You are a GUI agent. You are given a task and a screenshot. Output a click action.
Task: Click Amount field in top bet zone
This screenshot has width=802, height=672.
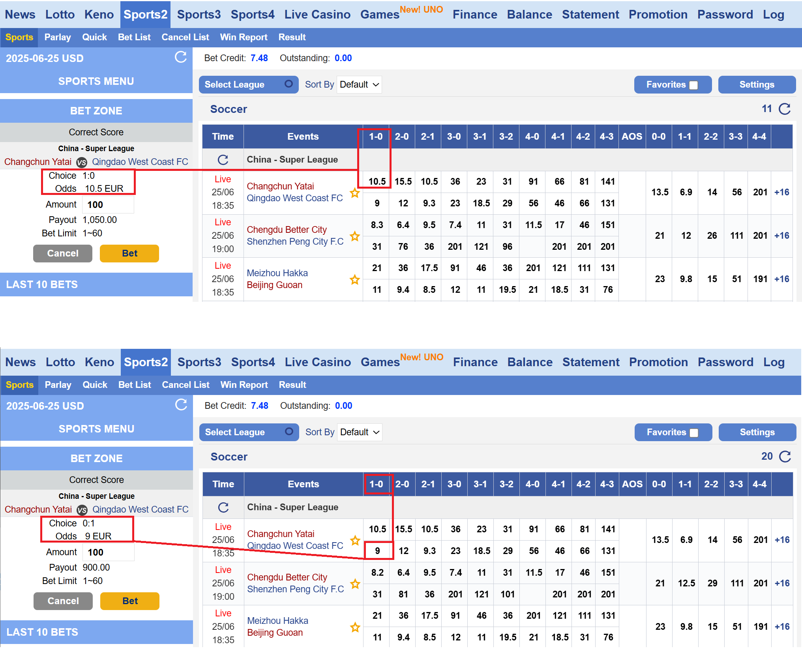[108, 205]
